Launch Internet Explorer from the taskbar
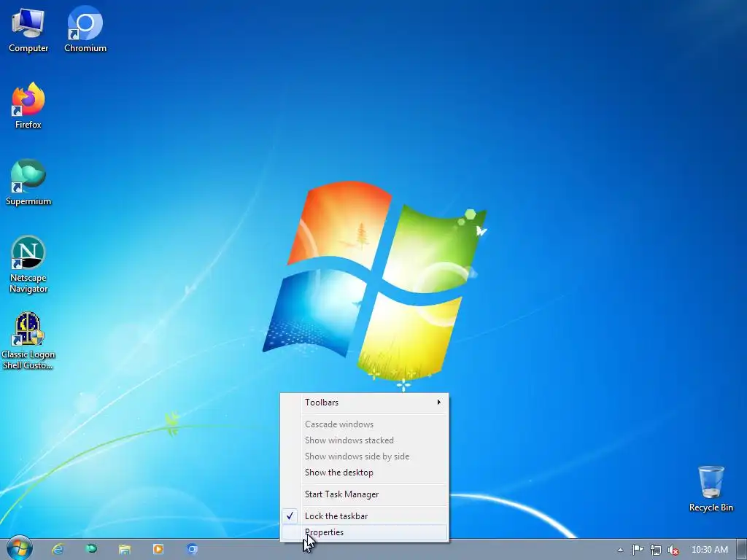Image resolution: width=747 pixels, height=560 pixels. [x=58, y=549]
